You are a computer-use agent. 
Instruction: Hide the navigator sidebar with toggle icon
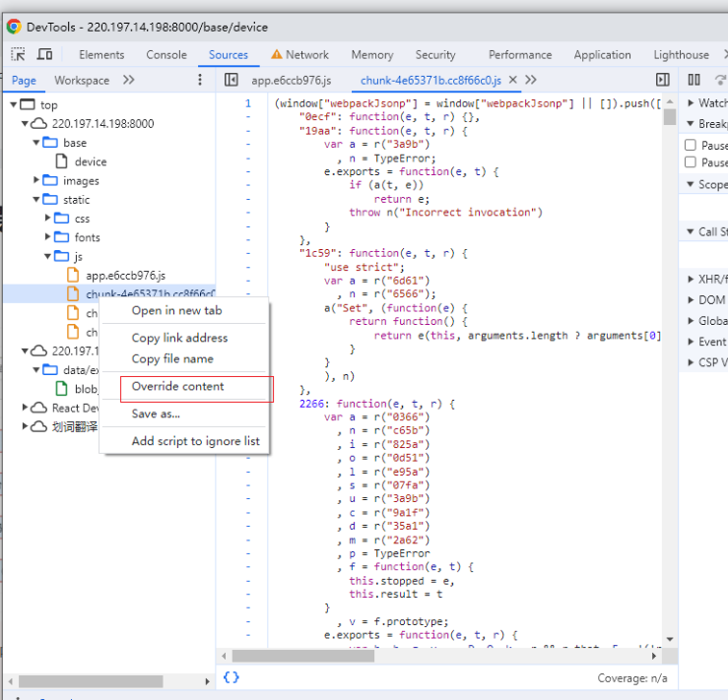(232, 80)
